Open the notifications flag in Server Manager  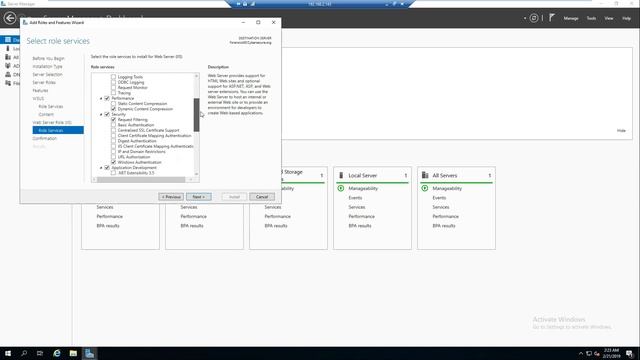pos(552,18)
